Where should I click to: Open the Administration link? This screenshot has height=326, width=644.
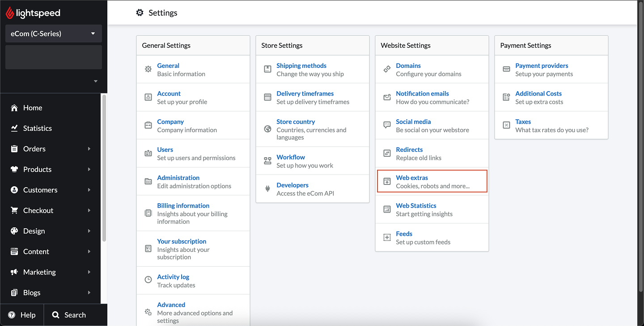[x=178, y=178]
